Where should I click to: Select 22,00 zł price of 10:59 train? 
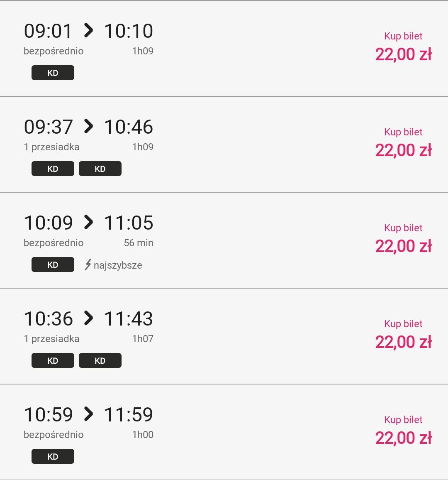[403, 438]
